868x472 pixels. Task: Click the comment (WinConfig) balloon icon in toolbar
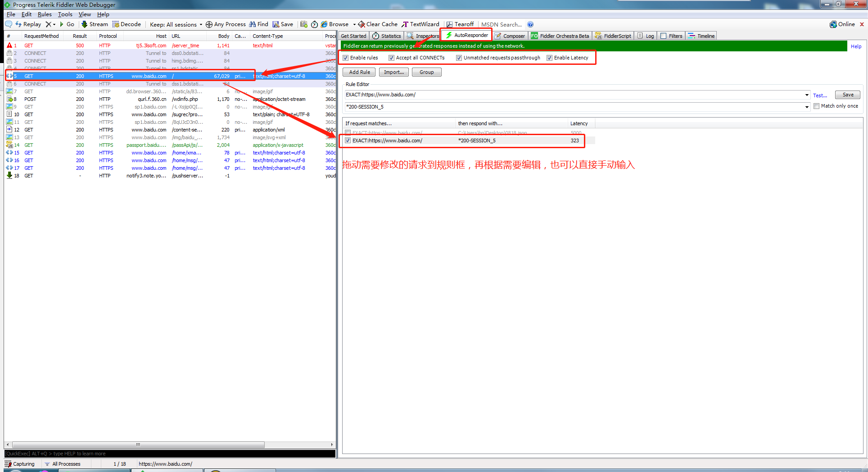tap(9, 24)
